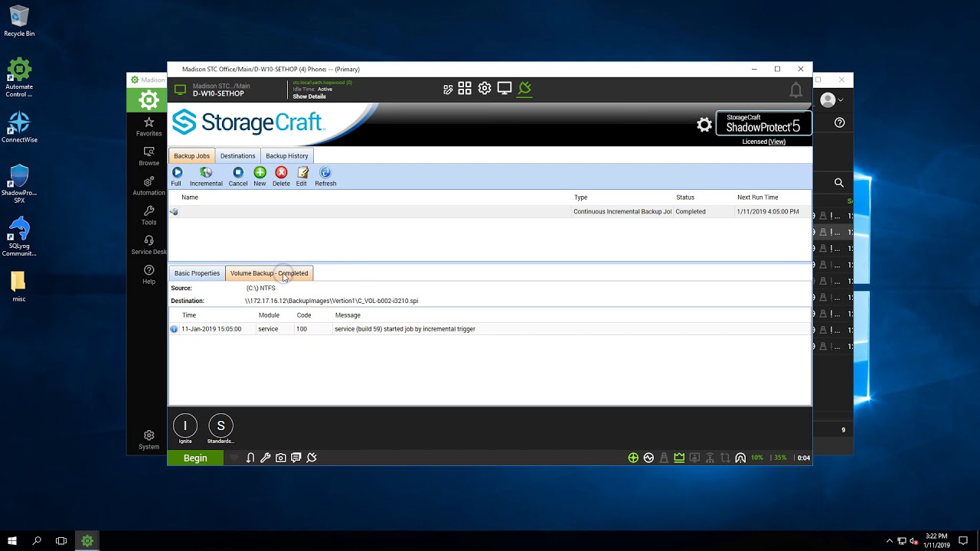Click Show Details under idle time
Viewport: 980px width, 551px height.
pyautogui.click(x=309, y=96)
